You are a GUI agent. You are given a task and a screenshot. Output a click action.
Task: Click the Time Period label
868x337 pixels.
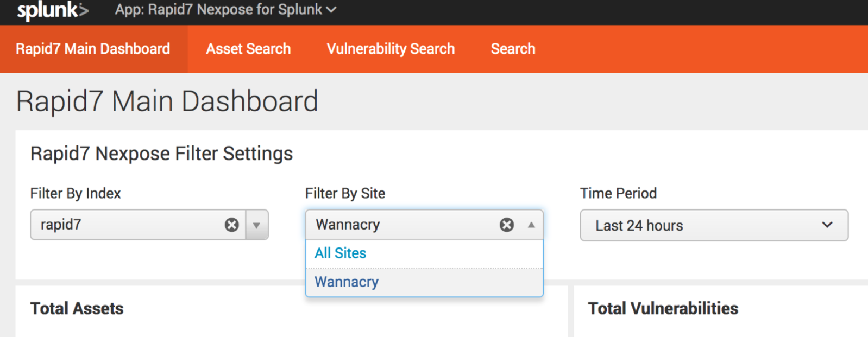coord(618,194)
